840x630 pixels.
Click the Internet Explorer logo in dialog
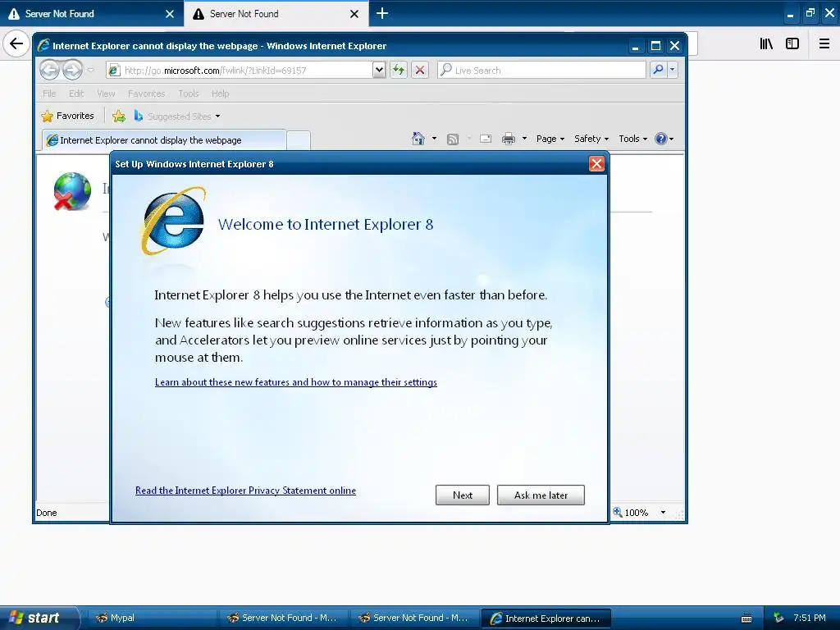pyautogui.click(x=174, y=221)
